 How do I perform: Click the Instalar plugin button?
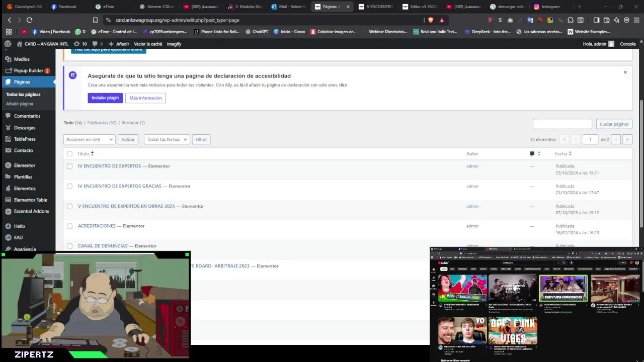[105, 98]
